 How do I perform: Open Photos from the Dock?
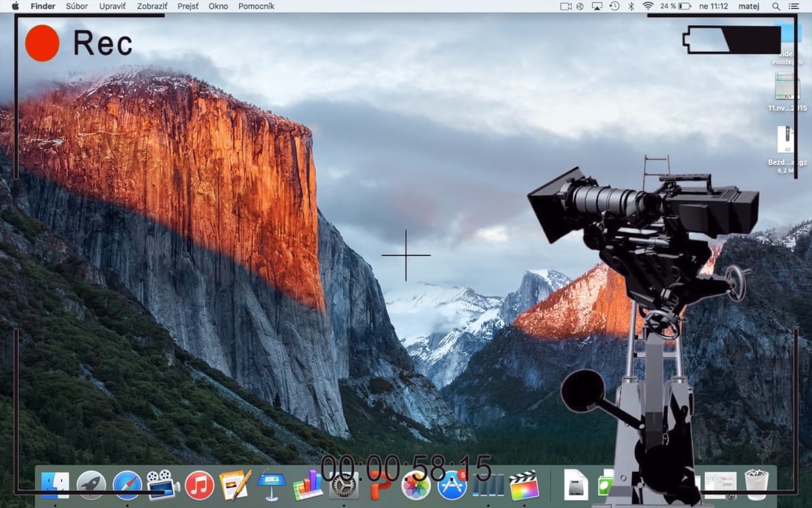(416, 485)
